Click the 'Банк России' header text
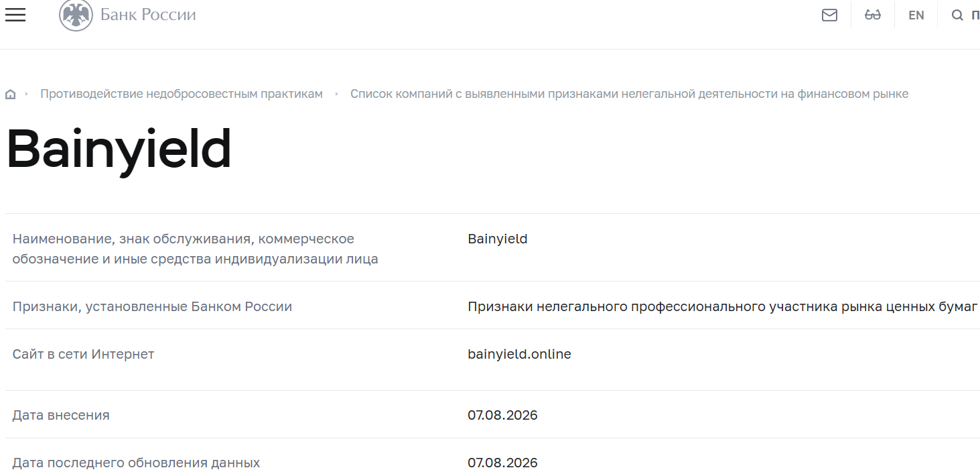 [x=148, y=15]
